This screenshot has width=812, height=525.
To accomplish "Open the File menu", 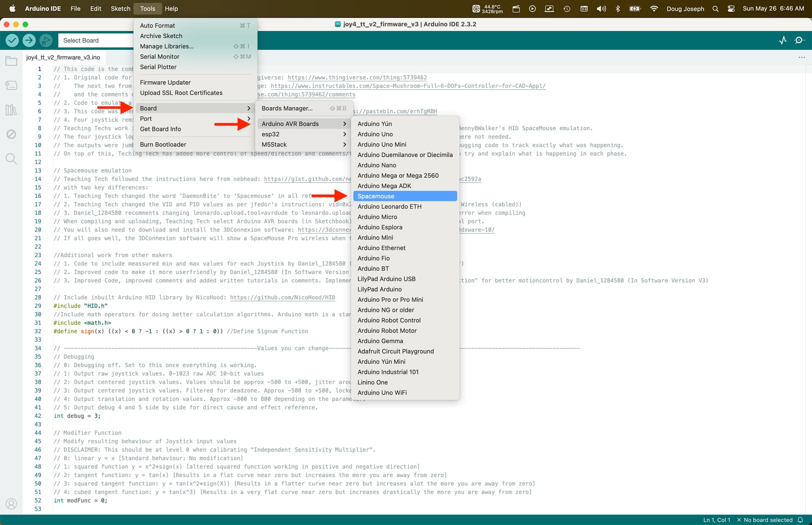I will pos(75,8).
